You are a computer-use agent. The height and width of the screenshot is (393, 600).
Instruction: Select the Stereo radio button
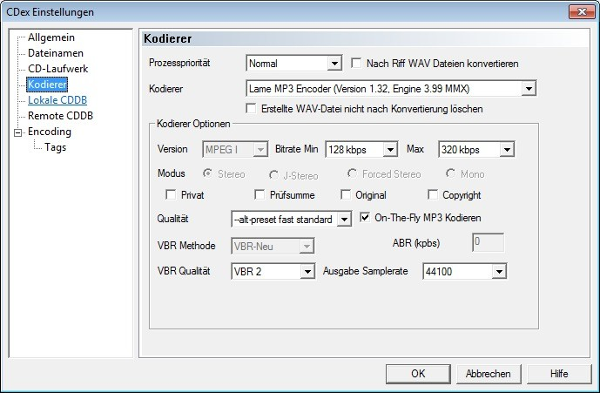click(208, 174)
